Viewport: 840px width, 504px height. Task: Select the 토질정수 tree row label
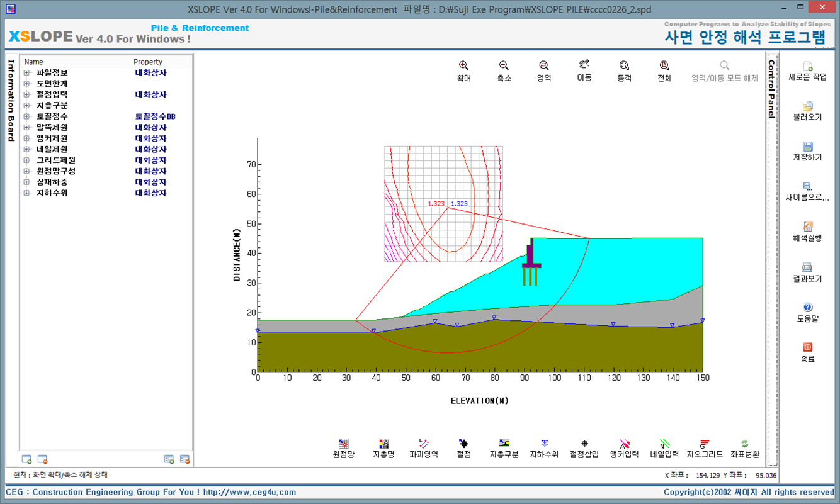click(x=52, y=116)
